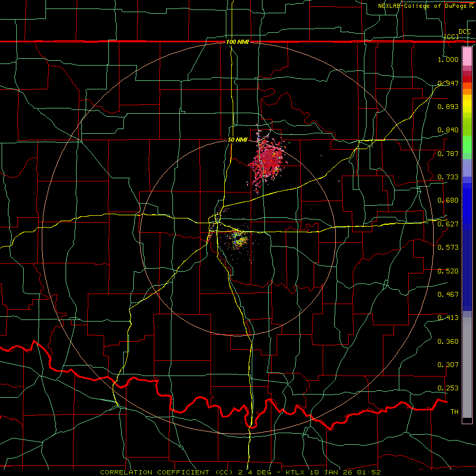Image resolution: width=476 pixels, height=476 pixels.
Task: Select the 0.307 legend value
Action: [448, 365]
